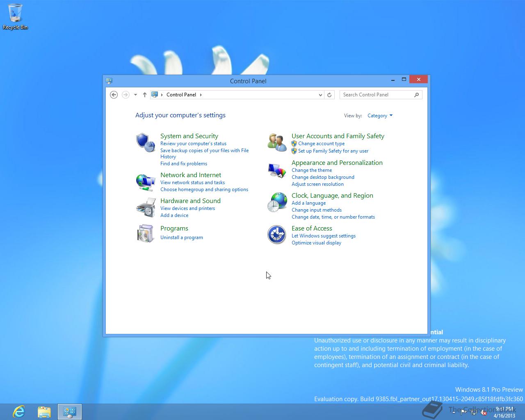Open the Appearance and Personalization monitor icon

click(x=277, y=170)
